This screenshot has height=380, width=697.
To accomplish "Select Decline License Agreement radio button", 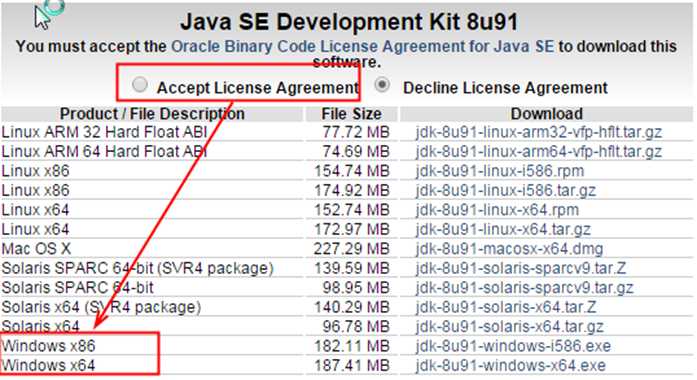I will 382,84.
